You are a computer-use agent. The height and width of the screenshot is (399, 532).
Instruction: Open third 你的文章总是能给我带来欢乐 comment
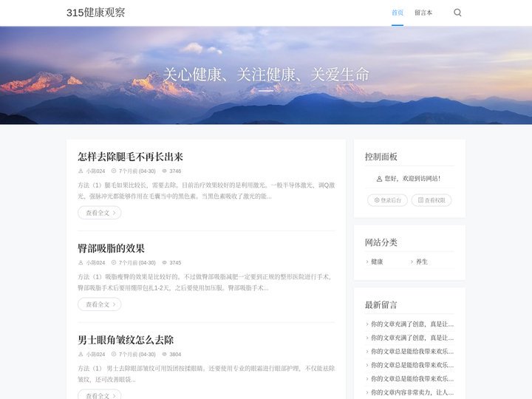(x=412, y=378)
